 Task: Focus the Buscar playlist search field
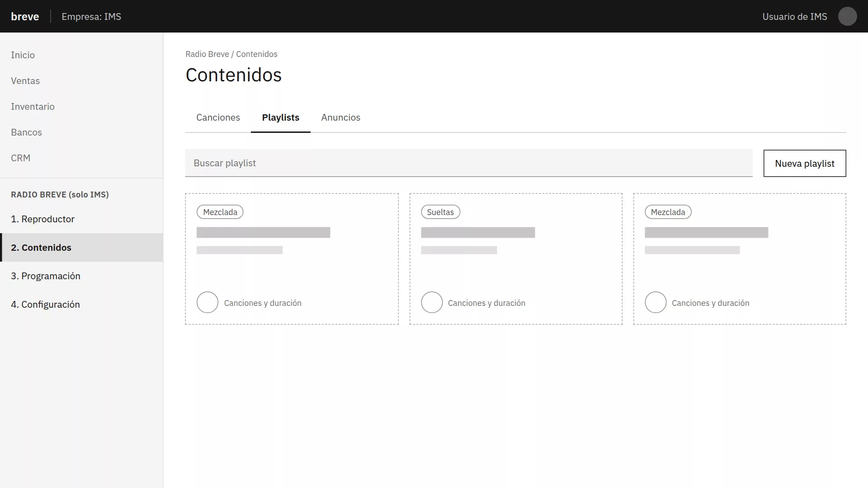click(469, 163)
